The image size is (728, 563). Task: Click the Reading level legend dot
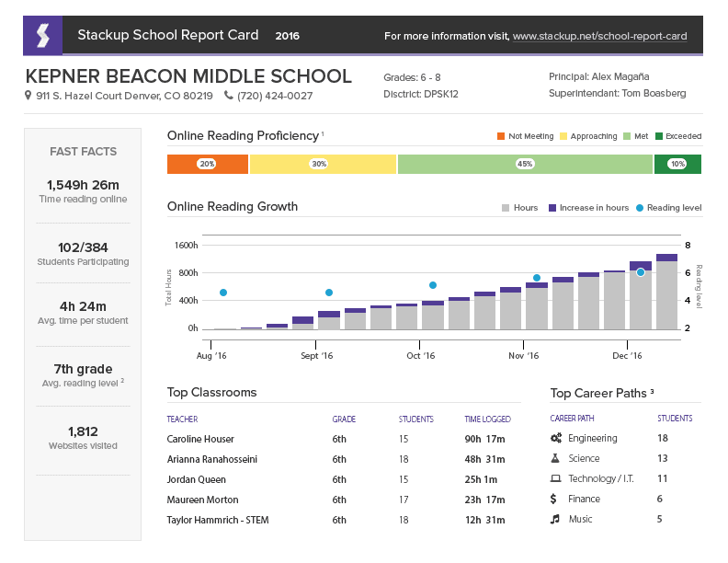640,208
